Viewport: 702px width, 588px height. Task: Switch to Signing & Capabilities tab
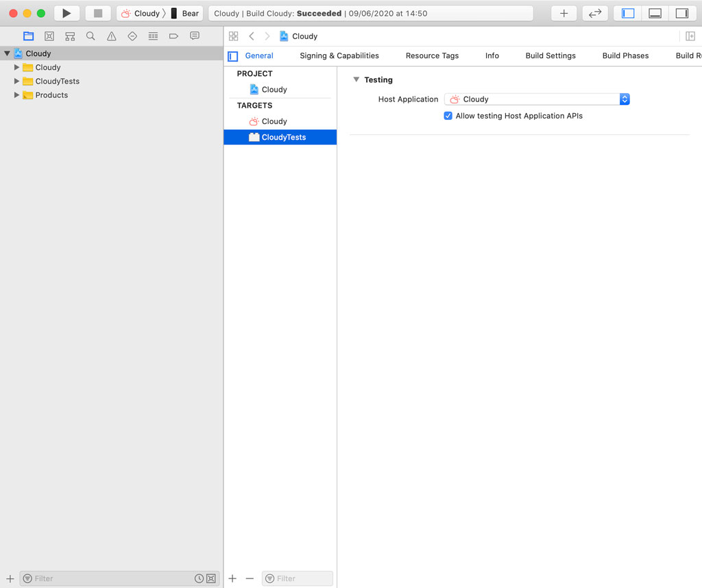pos(339,56)
